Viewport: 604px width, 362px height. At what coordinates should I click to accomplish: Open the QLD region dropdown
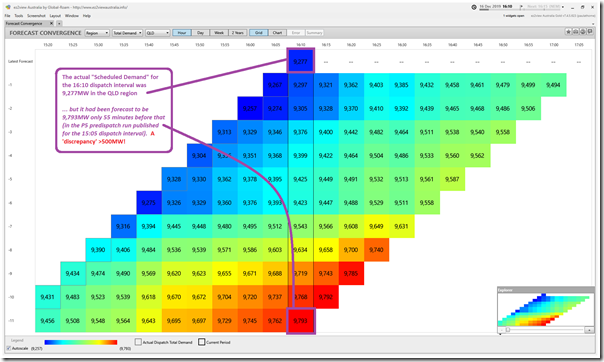pos(158,33)
